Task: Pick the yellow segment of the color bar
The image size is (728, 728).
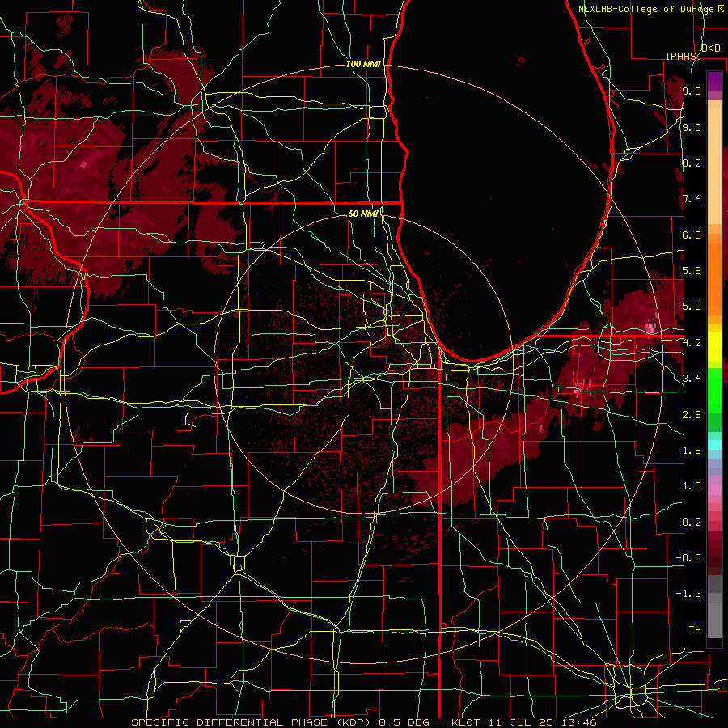Action: [714, 346]
